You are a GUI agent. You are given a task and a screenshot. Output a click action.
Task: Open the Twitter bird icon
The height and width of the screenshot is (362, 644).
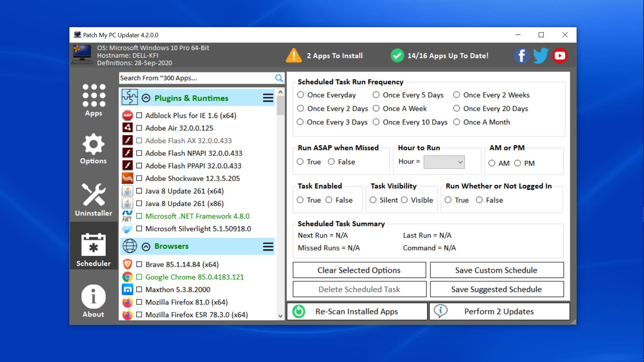540,56
